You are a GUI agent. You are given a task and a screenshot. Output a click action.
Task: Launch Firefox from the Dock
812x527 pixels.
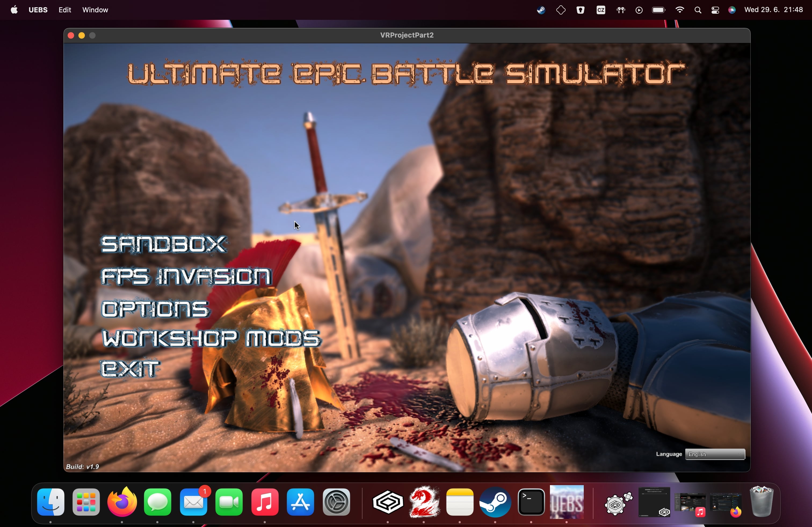[x=122, y=502]
